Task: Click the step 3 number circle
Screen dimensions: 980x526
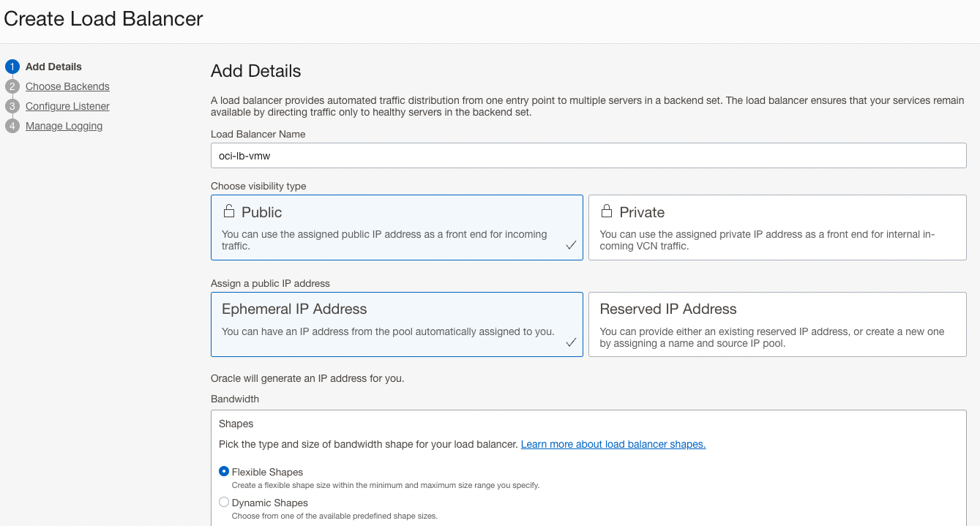Action: (12, 106)
